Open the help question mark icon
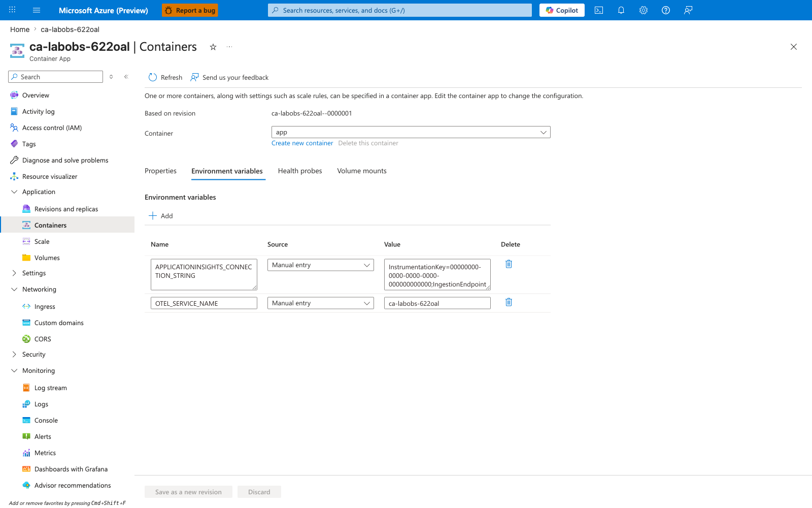812x508 pixels. coord(666,10)
